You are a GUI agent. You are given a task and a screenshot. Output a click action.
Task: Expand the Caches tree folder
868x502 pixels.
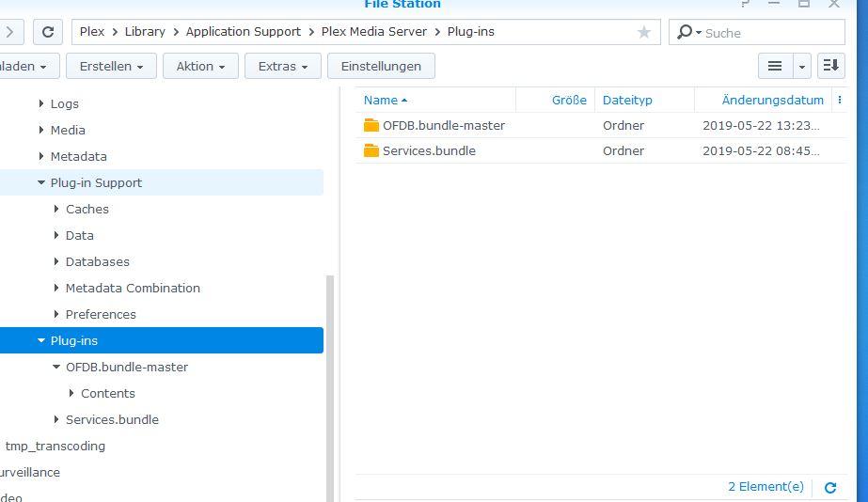(56, 209)
